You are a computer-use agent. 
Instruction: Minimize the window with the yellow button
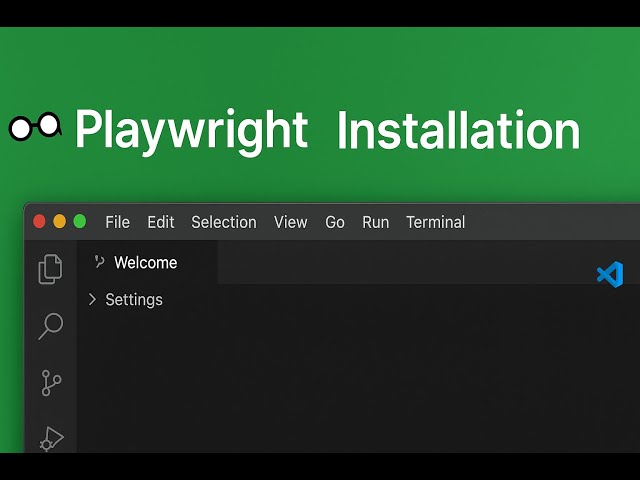pyautogui.click(x=60, y=222)
